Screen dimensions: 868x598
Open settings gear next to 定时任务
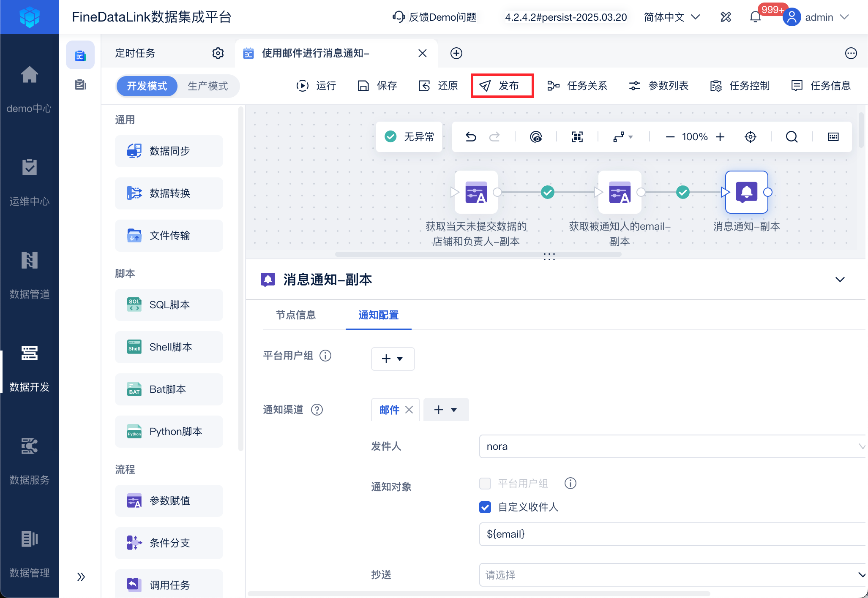(x=218, y=53)
